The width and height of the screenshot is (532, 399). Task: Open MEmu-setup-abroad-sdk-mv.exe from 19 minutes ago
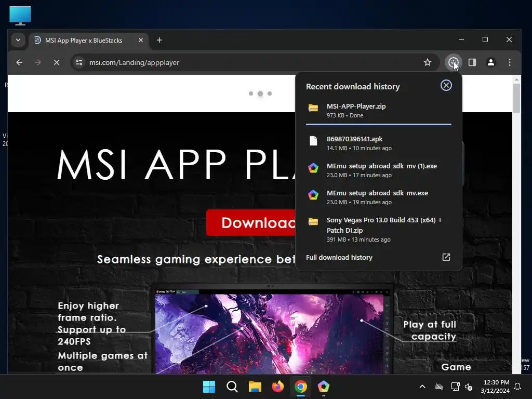tap(379, 197)
